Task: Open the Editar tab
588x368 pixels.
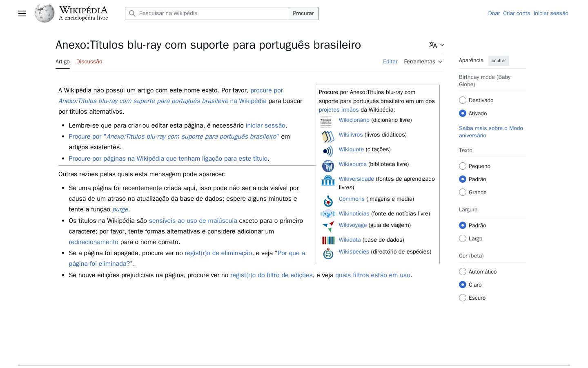Action: click(x=390, y=62)
